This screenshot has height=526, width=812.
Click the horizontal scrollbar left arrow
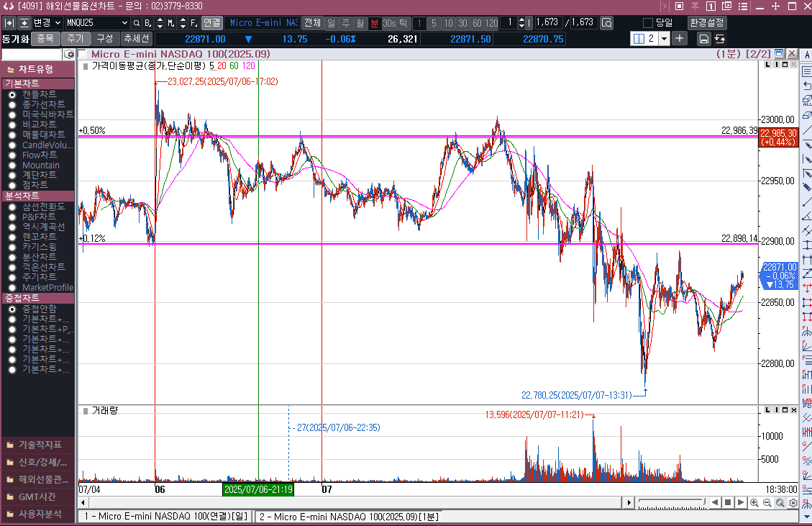(83, 503)
